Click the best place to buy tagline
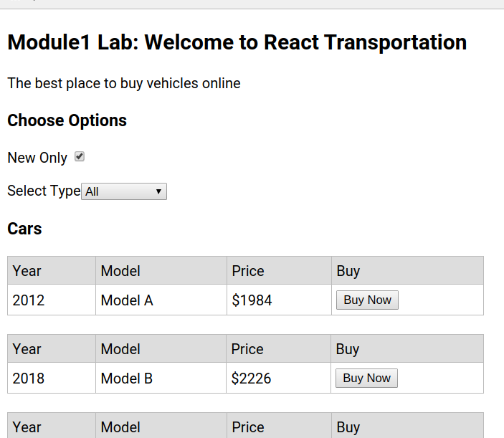Image resolution: width=504 pixels, height=438 pixels. point(124,83)
